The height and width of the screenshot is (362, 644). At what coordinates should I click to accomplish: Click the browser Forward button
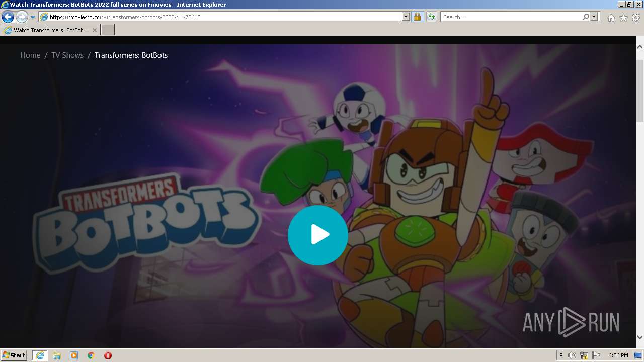(22, 17)
